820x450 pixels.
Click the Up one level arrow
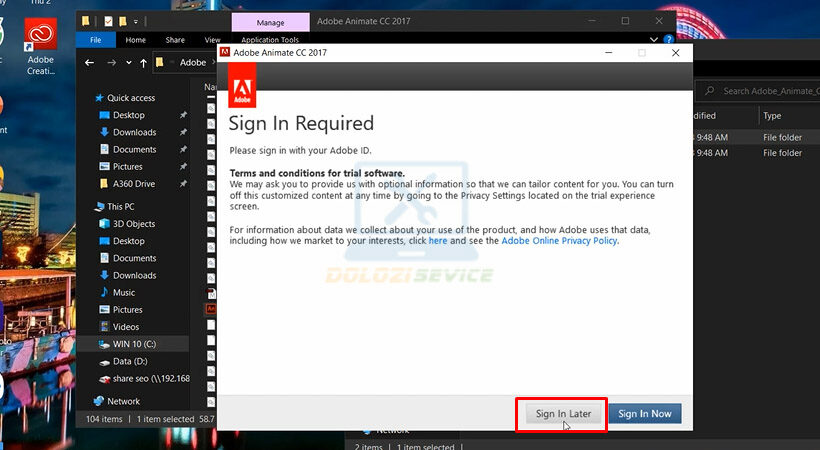144,62
